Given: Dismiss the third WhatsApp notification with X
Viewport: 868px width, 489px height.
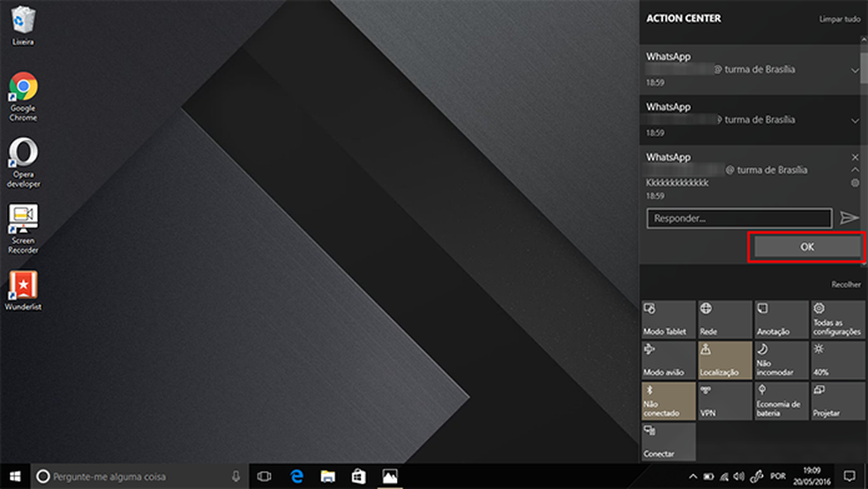Looking at the screenshot, I should 855,157.
